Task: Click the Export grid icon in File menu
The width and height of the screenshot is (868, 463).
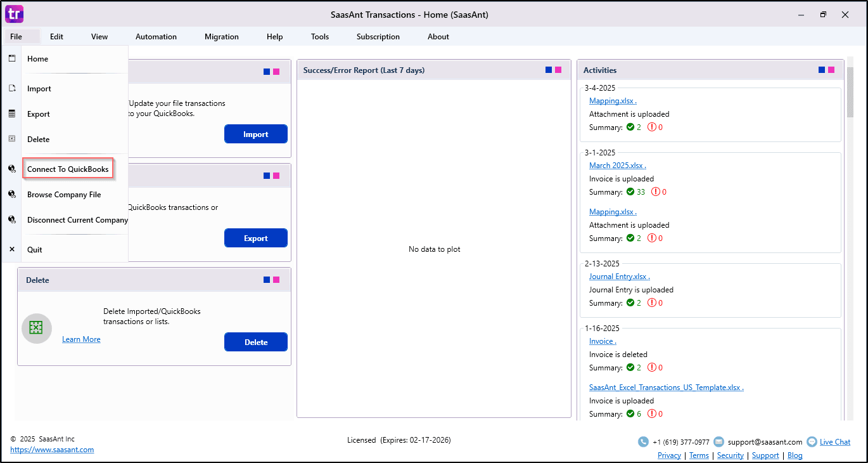Action: point(11,114)
